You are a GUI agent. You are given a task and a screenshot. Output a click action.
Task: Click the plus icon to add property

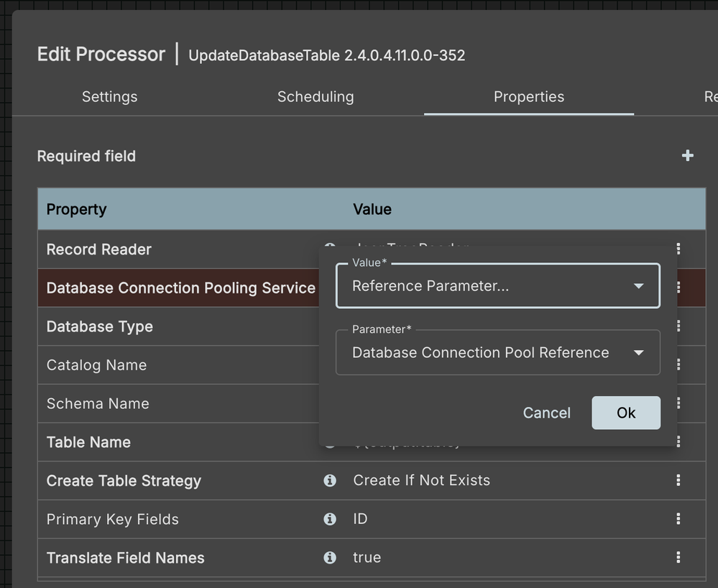pos(687,156)
